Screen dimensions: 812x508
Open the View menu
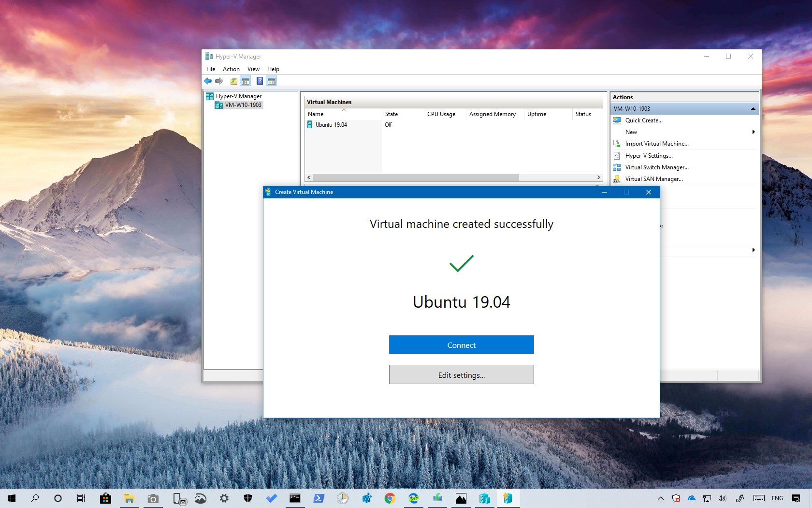coord(253,69)
